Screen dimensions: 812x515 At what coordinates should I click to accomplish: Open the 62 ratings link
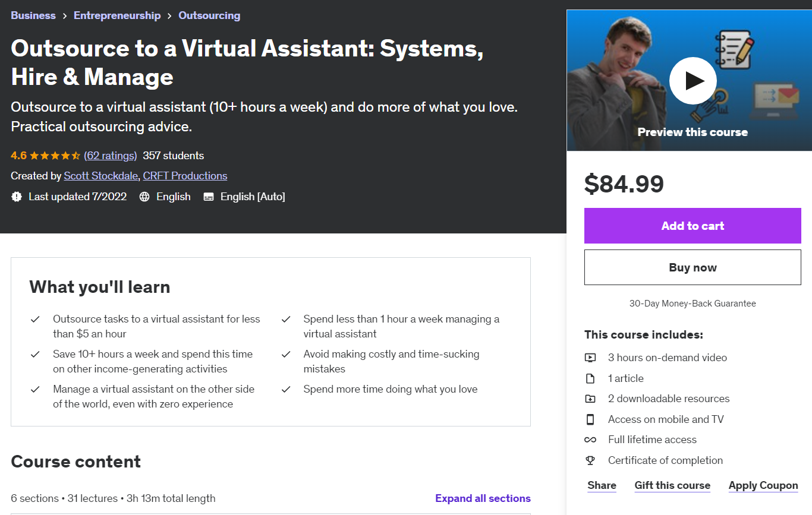(111, 156)
